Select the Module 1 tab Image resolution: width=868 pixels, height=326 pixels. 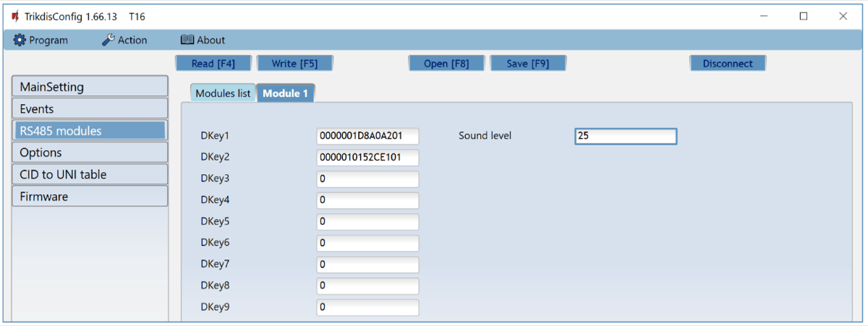click(285, 93)
